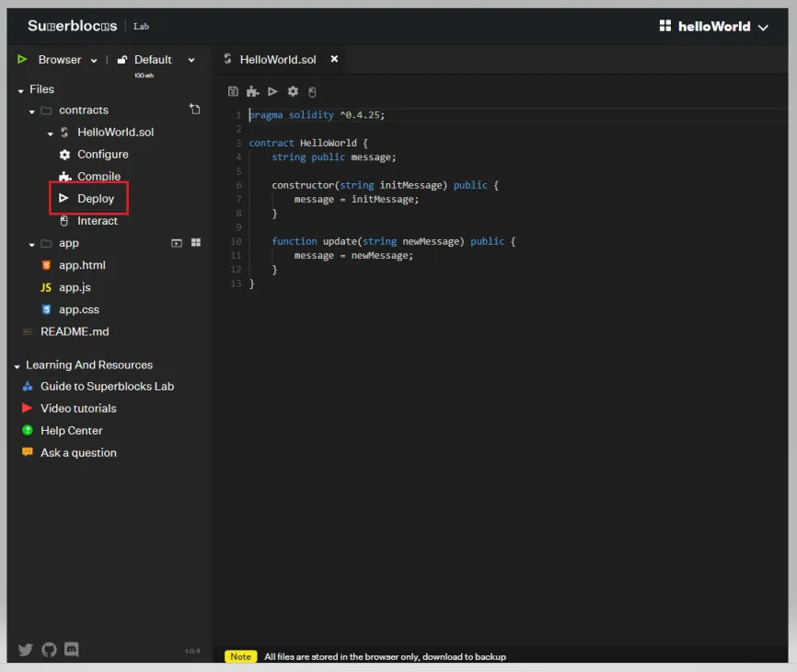The image size is (797, 672).
Task: Switch to the HelloWorld.sol editor tab
Action: point(278,60)
